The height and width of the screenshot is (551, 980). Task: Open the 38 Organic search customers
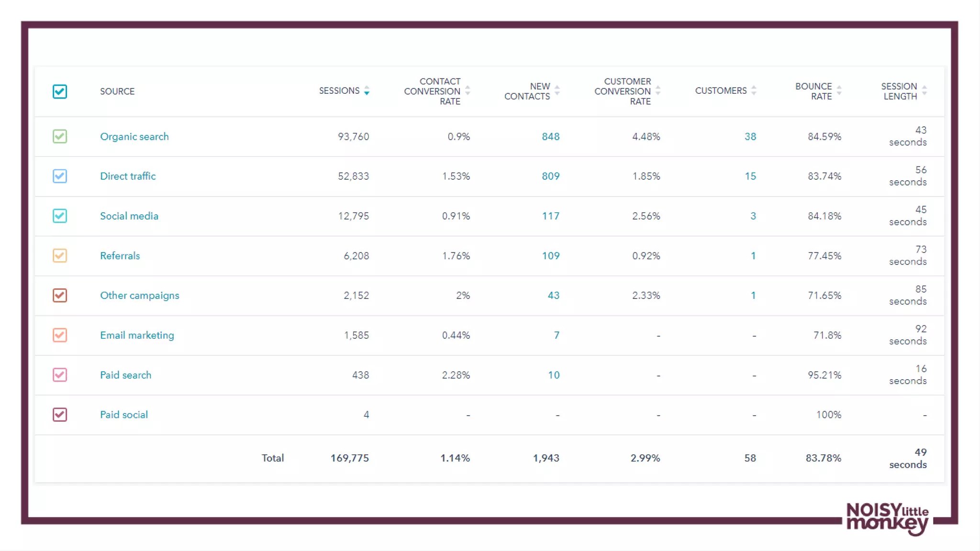pos(750,136)
